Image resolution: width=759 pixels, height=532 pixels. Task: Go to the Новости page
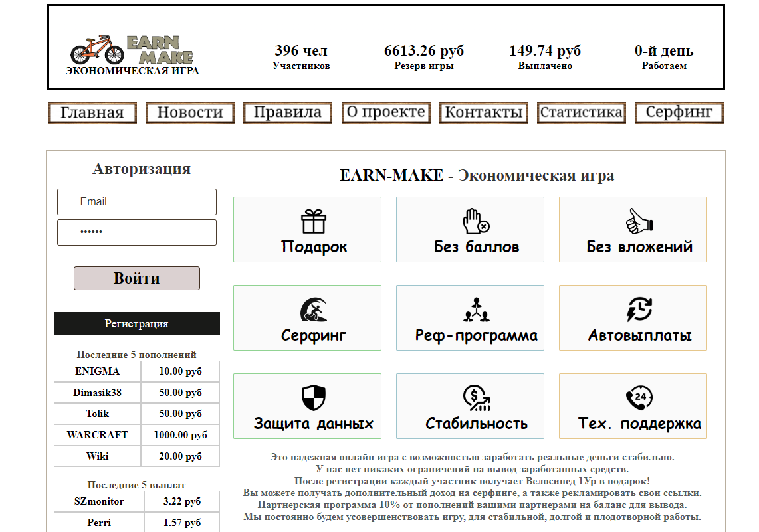tap(190, 113)
